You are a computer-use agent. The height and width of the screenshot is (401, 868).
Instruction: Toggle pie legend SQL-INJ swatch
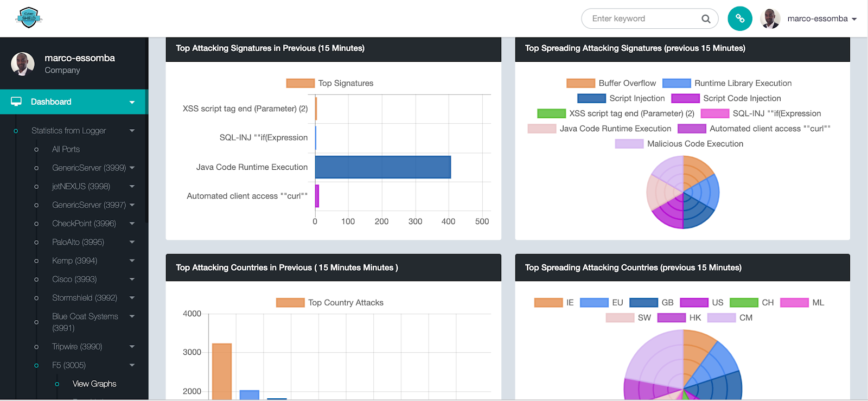(715, 113)
